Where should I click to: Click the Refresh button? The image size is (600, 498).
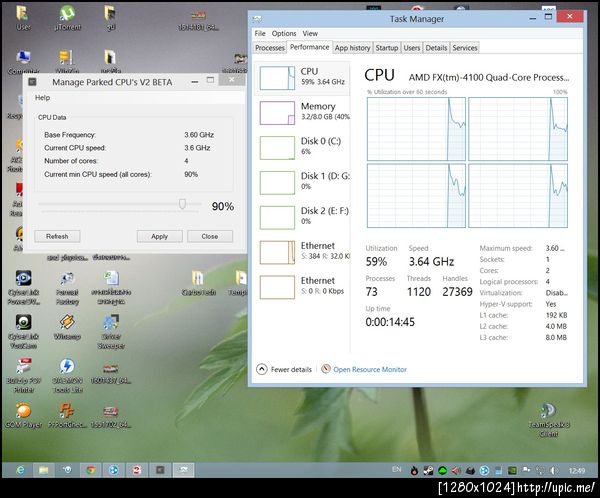[57, 237]
